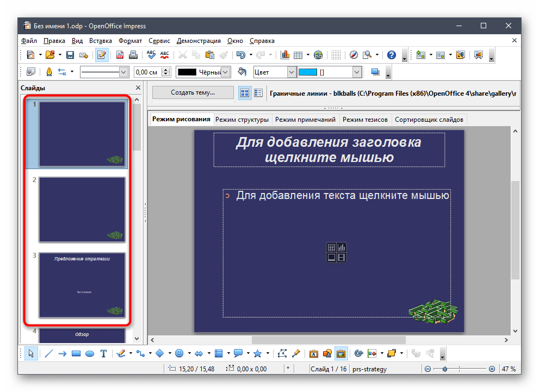This screenshot has height=392, width=539.
Task: Increase line width with up stepper
Action: (166, 70)
